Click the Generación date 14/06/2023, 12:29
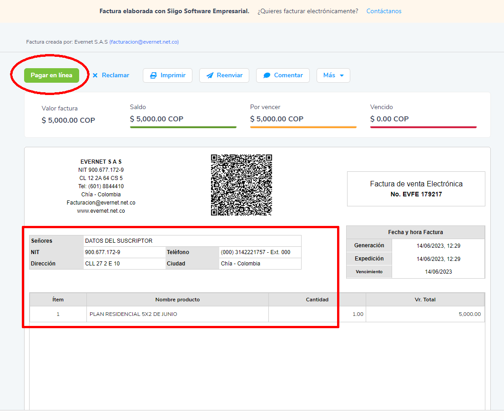The image size is (504, 420). (438, 246)
